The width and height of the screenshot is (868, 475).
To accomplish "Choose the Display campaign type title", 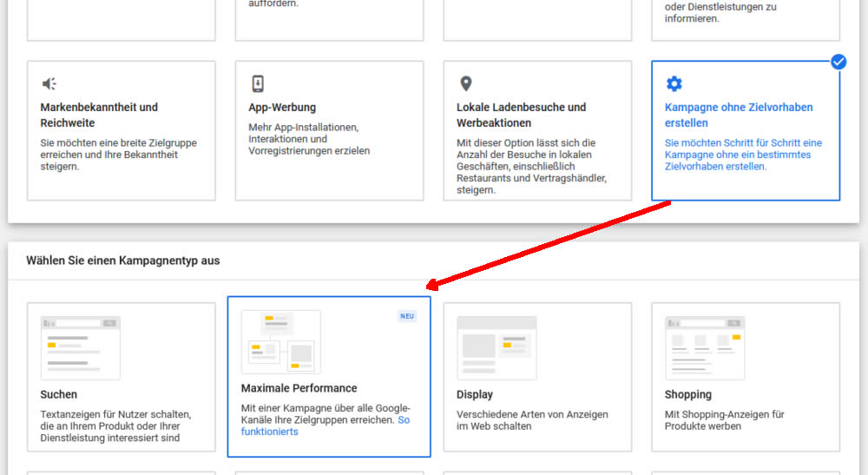I will (x=475, y=395).
